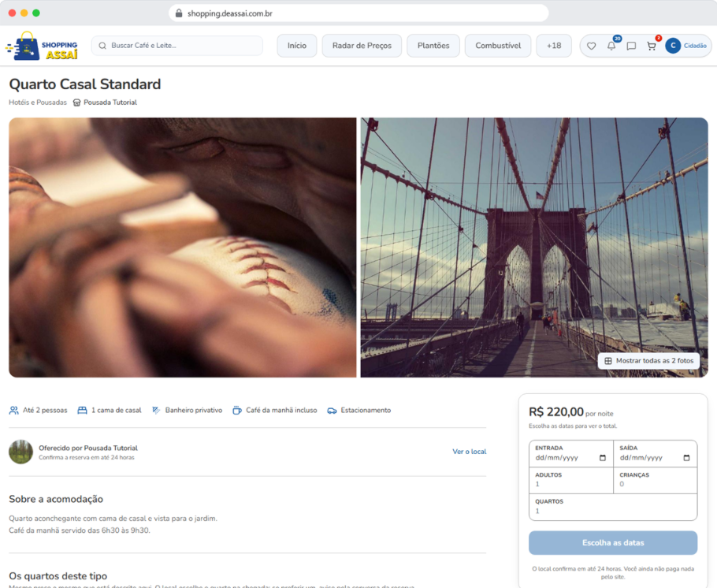Click the car Estacionamento icon
Image resolution: width=717 pixels, height=588 pixels.
point(332,411)
